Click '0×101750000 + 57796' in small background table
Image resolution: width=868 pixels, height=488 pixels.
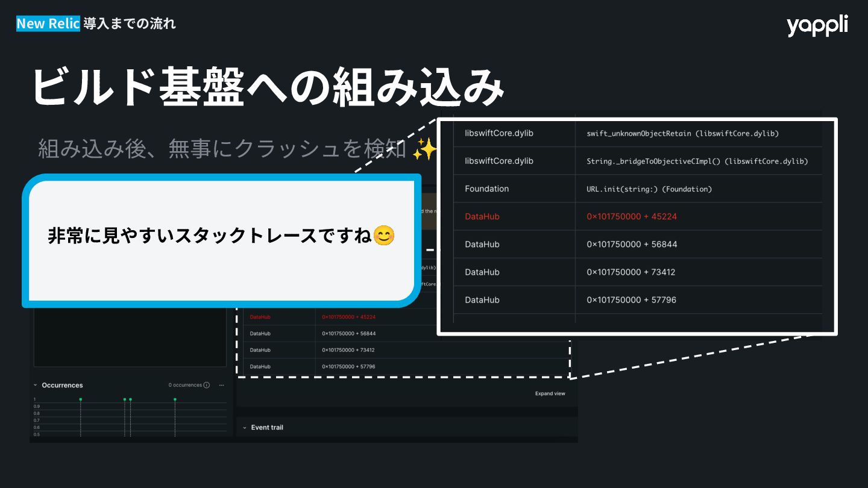(x=349, y=366)
